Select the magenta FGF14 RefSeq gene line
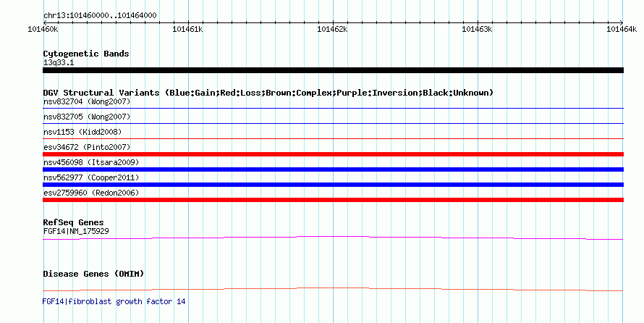644x323 pixels. coord(333,238)
